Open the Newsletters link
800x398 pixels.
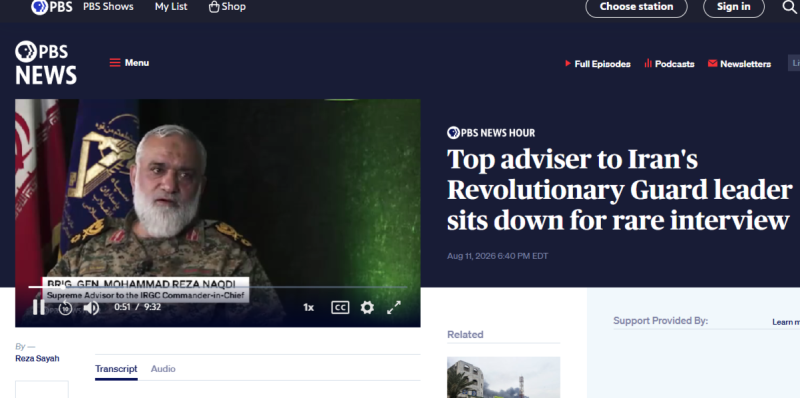(739, 64)
